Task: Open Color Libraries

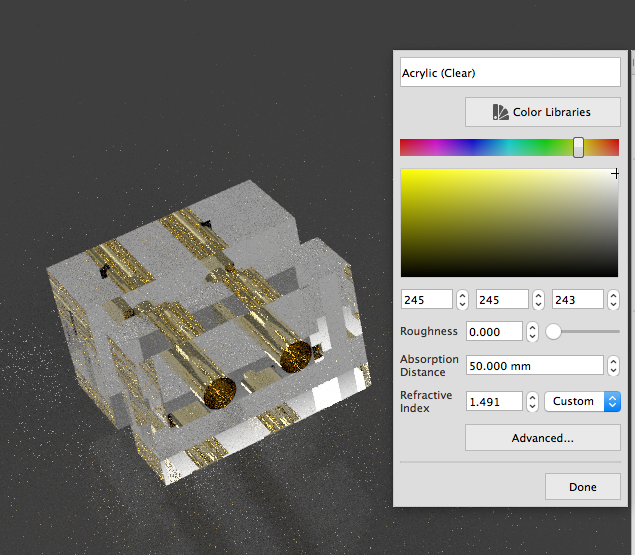Action: click(x=543, y=112)
